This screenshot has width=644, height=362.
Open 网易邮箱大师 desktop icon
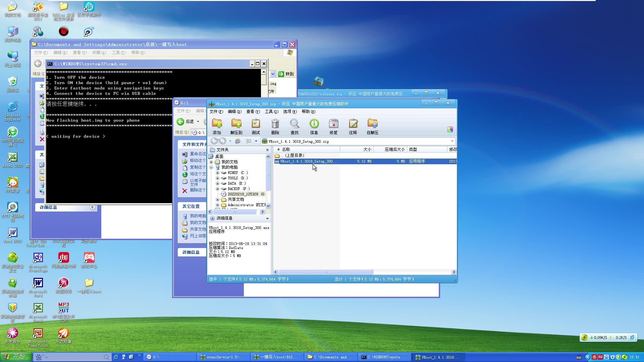coord(63,260)
